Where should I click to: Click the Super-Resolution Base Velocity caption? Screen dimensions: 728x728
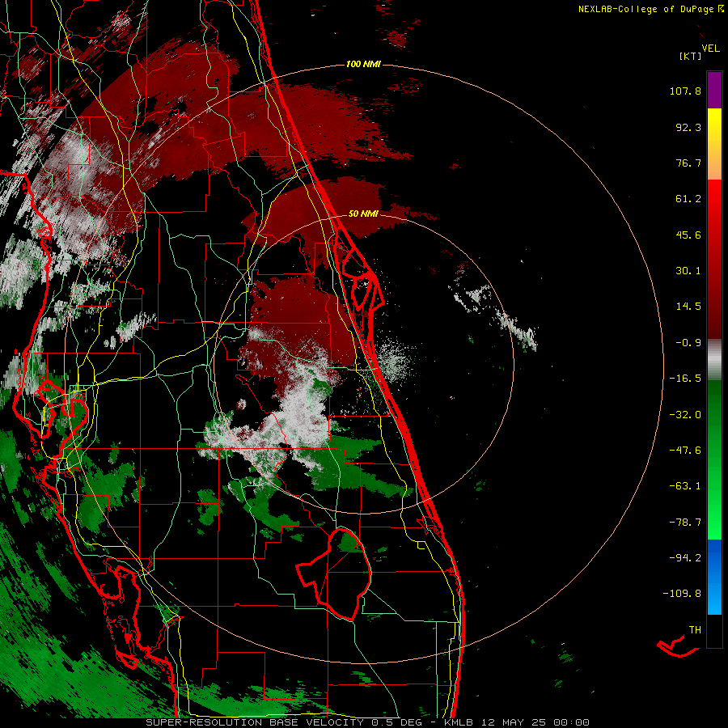tap(368, 722)
